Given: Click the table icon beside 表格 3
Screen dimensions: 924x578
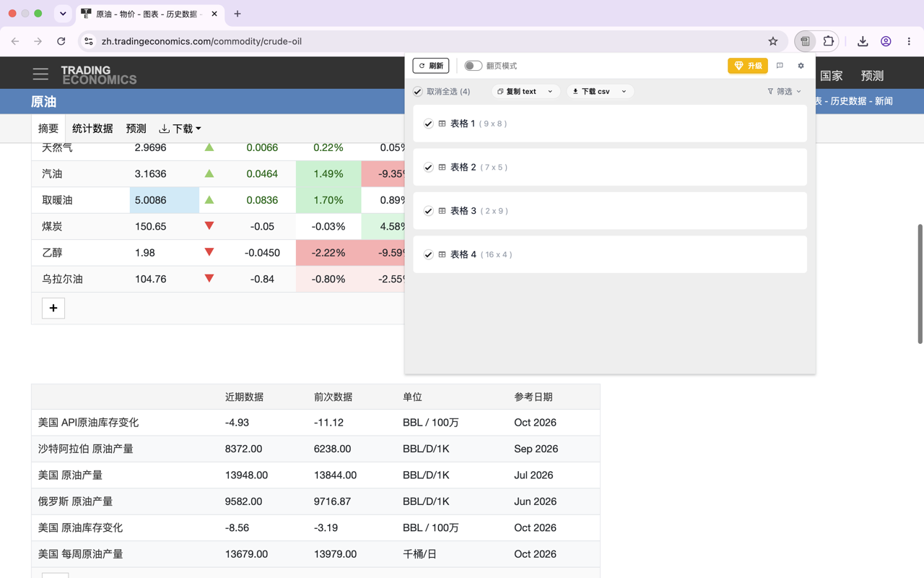Looking at the screenshot, I should 442,211.
